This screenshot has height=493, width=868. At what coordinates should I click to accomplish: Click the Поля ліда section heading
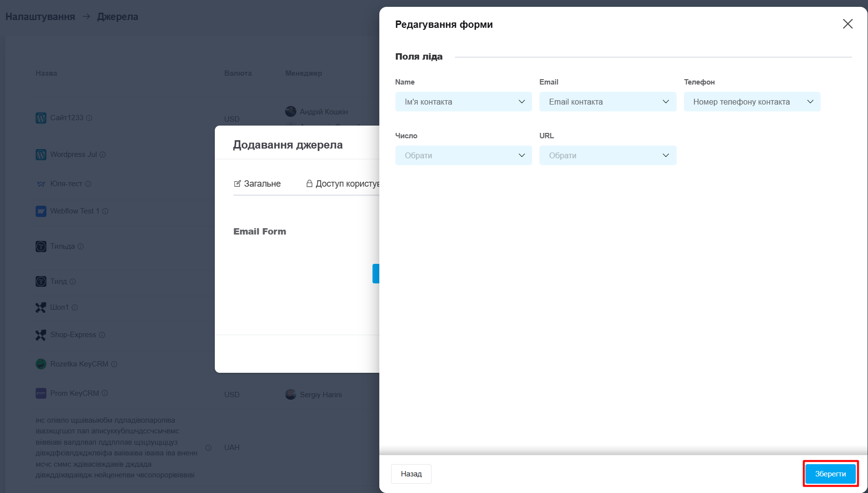(x=419, y=57)
